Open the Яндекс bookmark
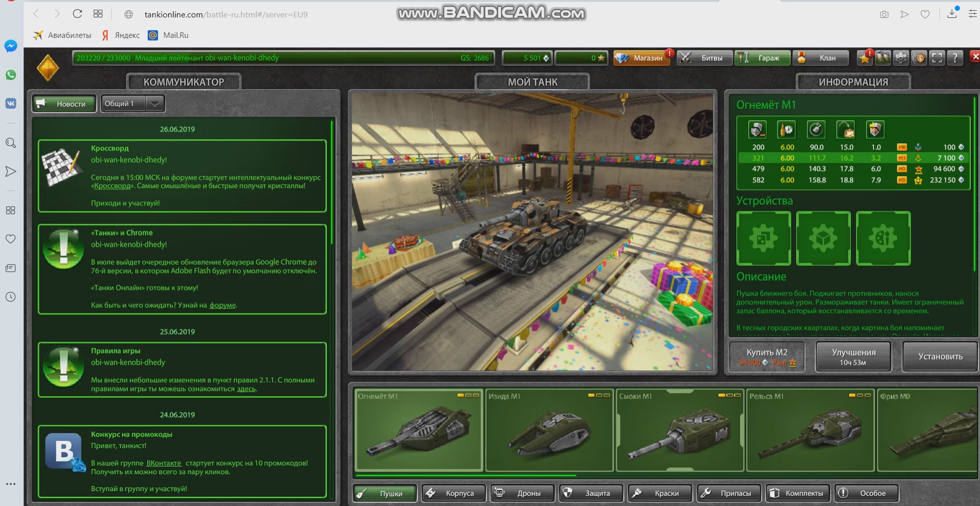 click(x=120, y=35)
